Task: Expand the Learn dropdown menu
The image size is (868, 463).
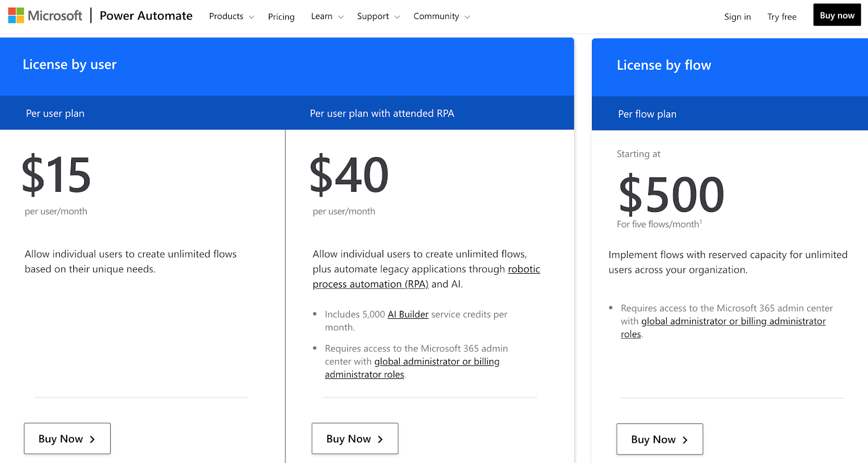Action: pos(327,16)
